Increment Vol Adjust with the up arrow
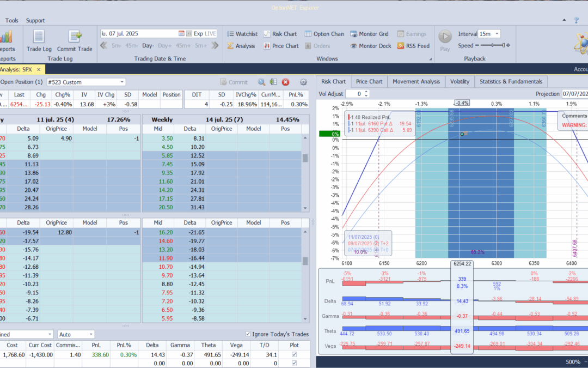588x368 pixels. pyautogui.click(x=366, y=92)
